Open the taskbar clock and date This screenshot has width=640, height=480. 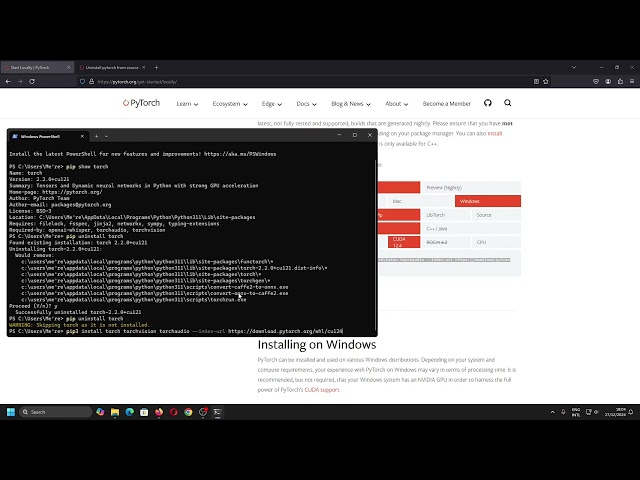click(x=615, y=412)
